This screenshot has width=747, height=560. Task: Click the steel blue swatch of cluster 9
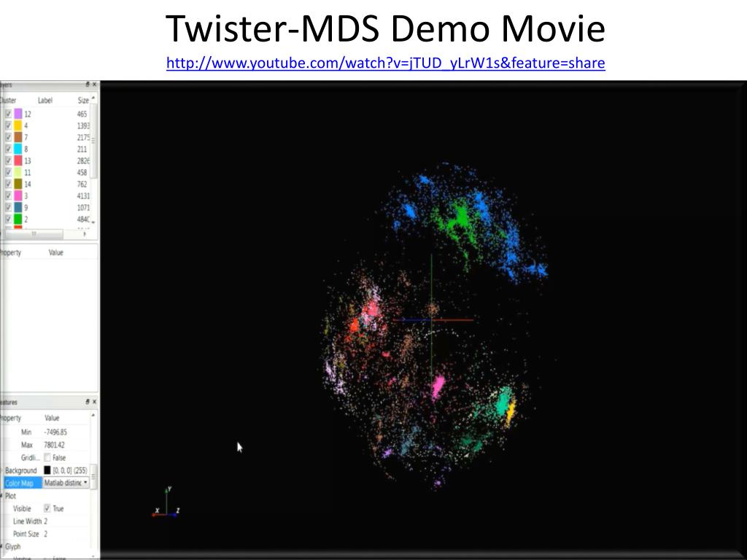click(18, 207)
